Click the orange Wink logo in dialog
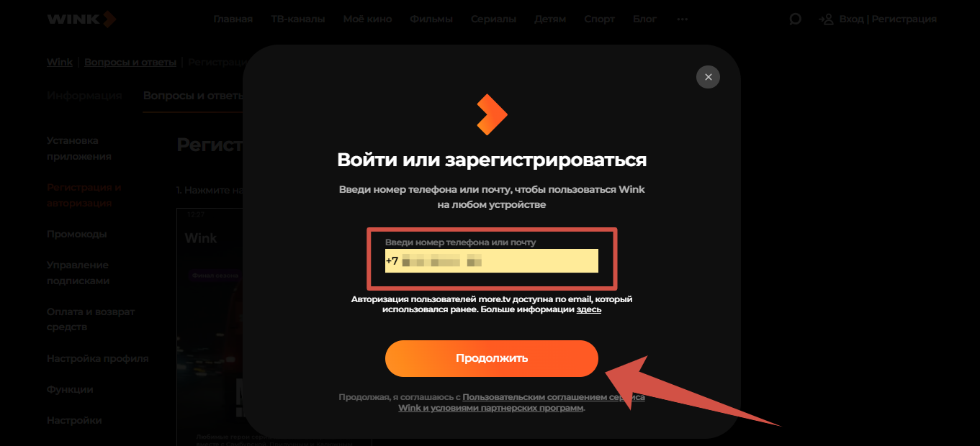 [492, 114]
